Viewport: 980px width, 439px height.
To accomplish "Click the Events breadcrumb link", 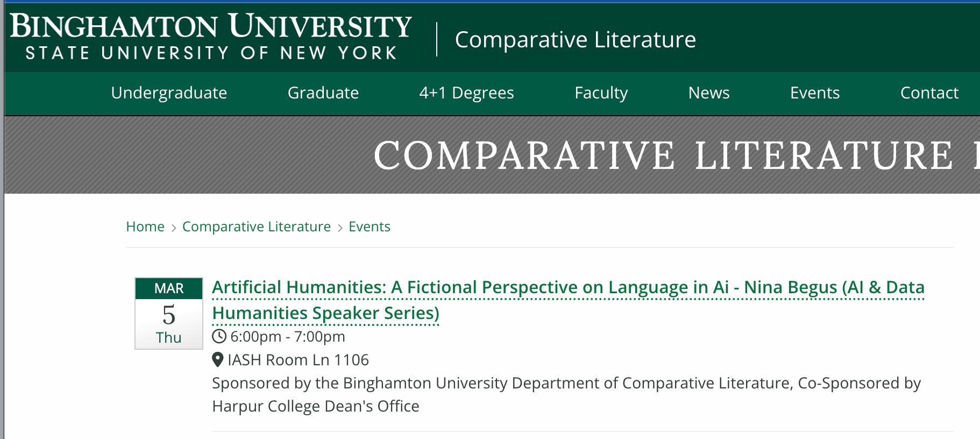I will pyautogui.click(x=370, y=226).
